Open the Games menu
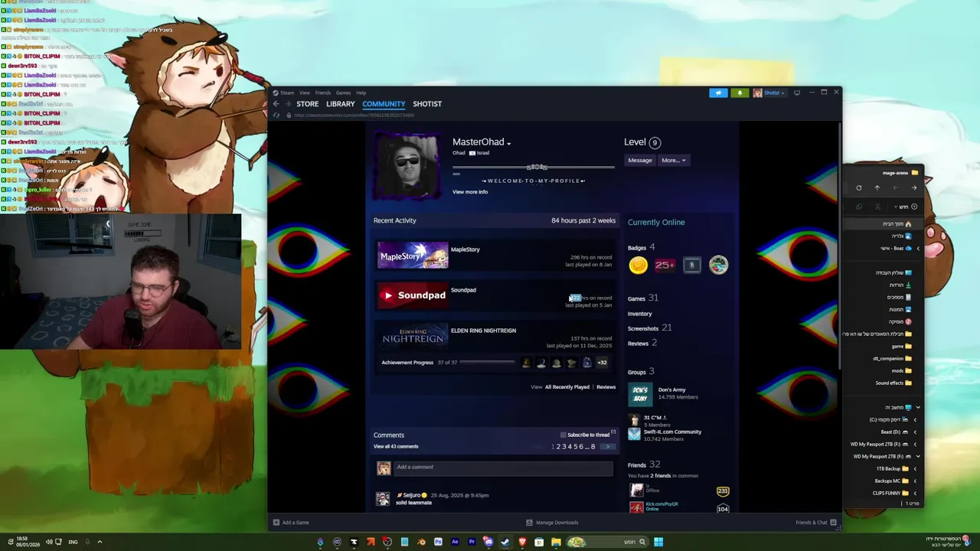The height and width of the screenshot is (551, 980). [x=343, y=93]
